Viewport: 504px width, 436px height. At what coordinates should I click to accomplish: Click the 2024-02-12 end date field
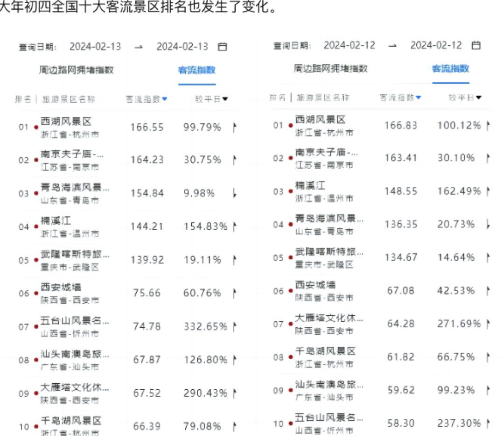[x=436, y=45]
